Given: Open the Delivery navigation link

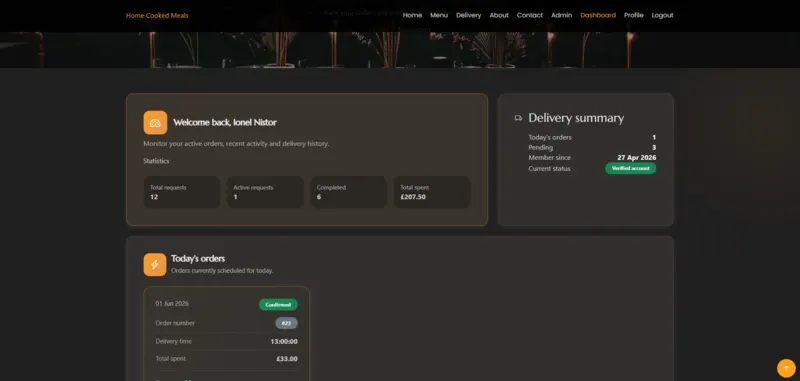Looking at the screenshot, I should click(x=468, y=15).
